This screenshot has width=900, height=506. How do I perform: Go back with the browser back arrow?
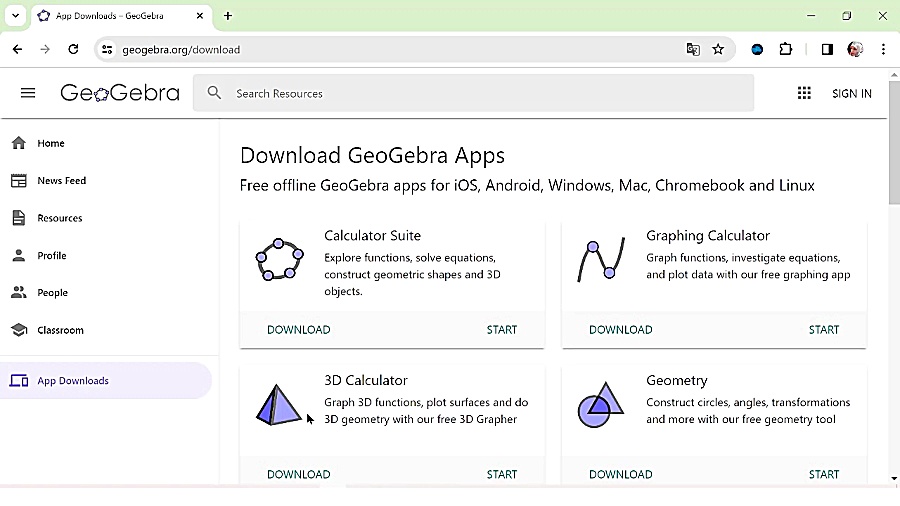click(17, 49)
